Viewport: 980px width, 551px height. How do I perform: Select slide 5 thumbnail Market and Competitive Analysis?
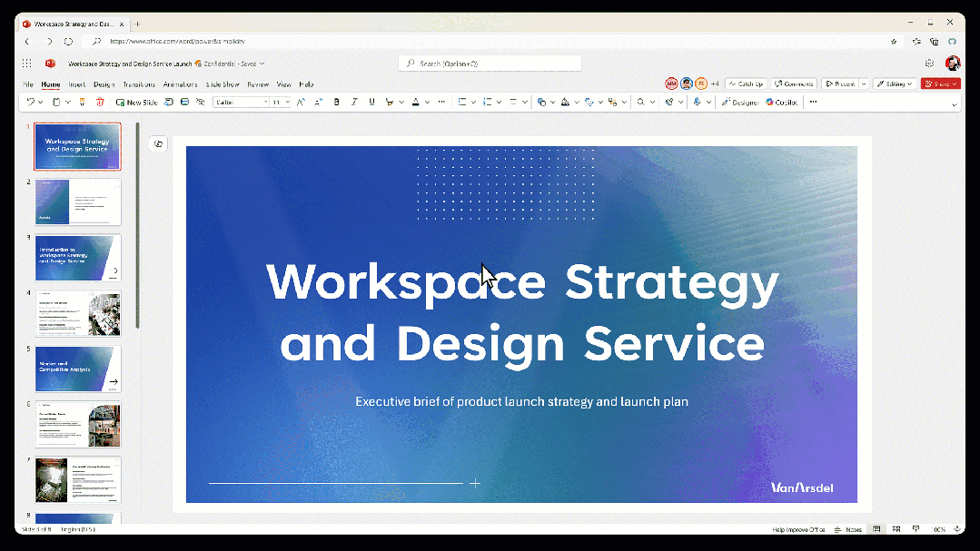pos(77,369)
